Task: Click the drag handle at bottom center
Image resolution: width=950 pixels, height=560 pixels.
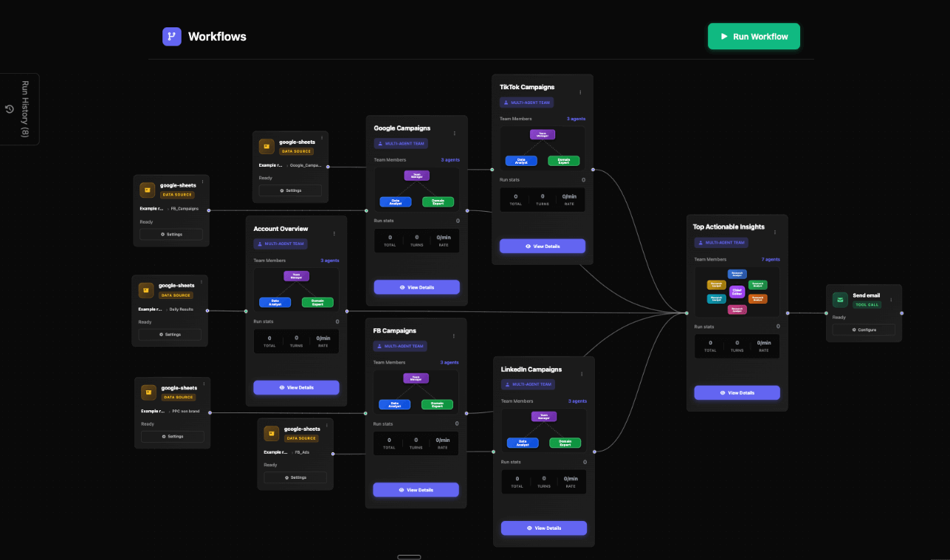Action: click(409, 557)
